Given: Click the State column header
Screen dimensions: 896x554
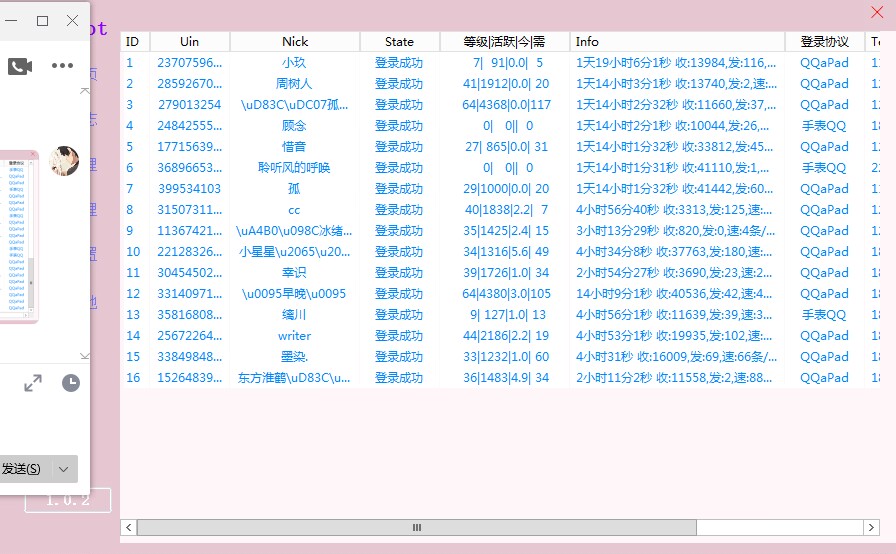Looking at the screenshot, I should point(399,42).
